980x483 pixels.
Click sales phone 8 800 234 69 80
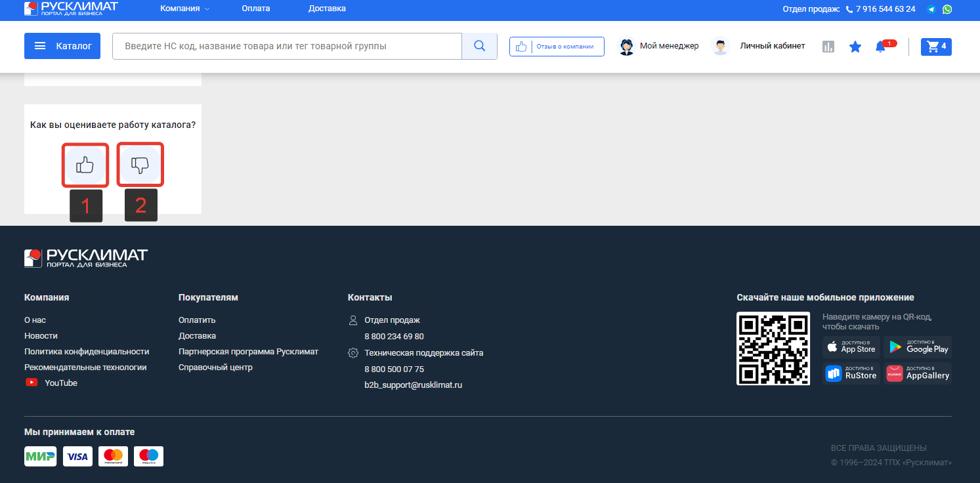tap(394, 337)
